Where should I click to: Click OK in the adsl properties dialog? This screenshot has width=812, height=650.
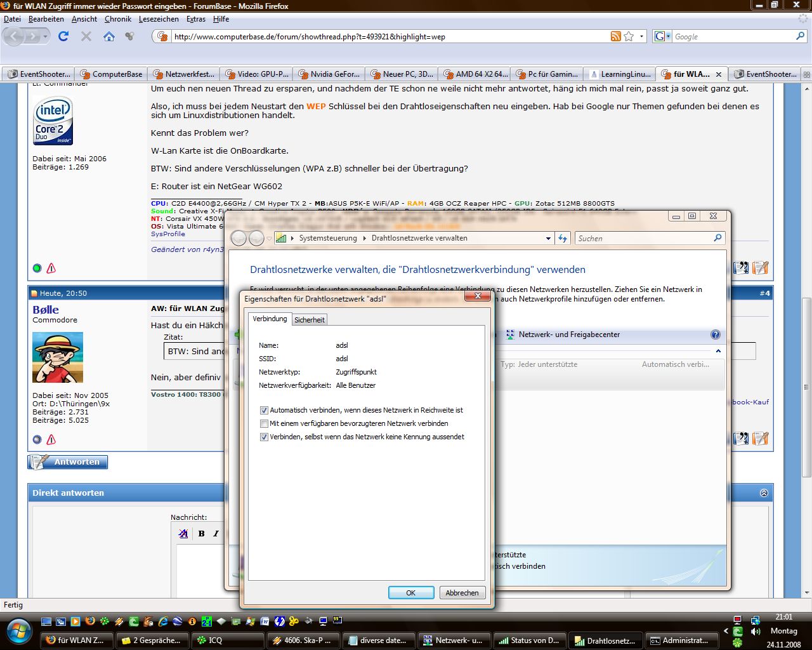pyautogui.click(x=411, y=592)
